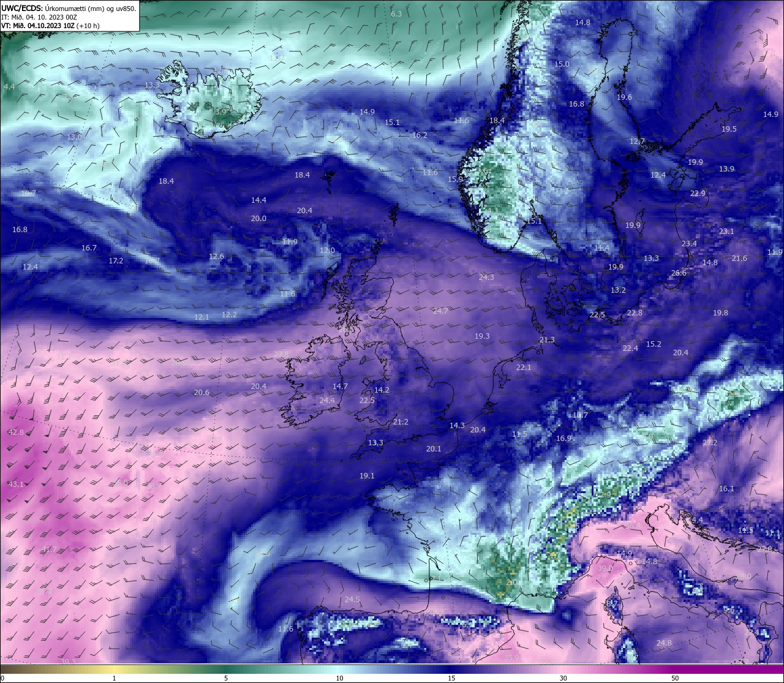Viewport: 784px width, 683px height.
Task: Click the 12.1 value on the map
Action: [202, 317]
